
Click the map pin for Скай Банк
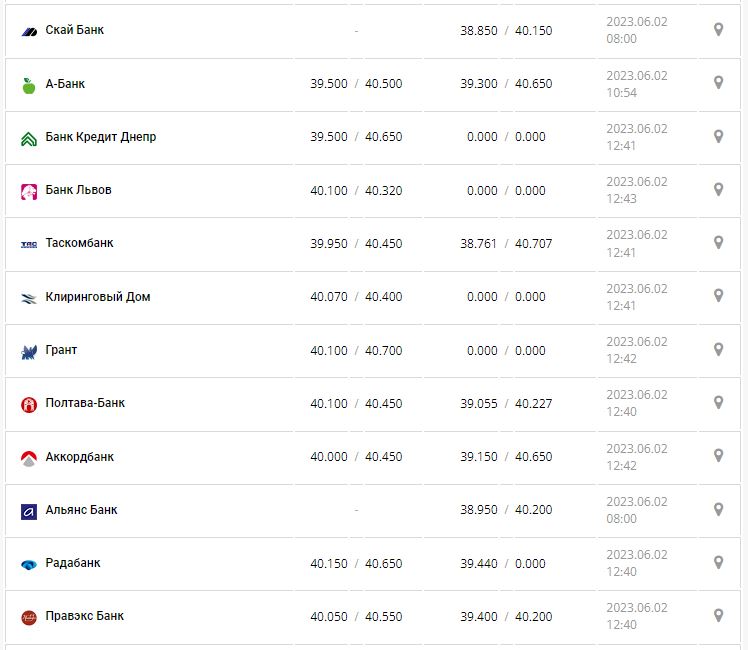pos(718,30)
